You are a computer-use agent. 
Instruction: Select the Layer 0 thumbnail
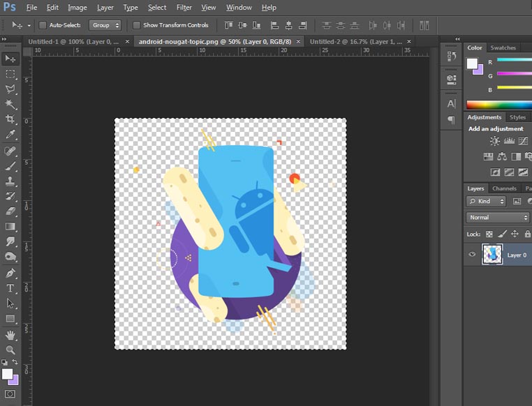point(492,255)
